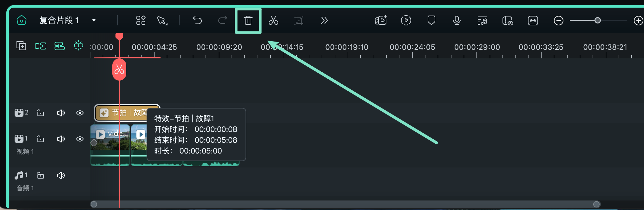This screenshot has width=644, height=210.
Task: Click the 00:00:38:21 ruler timestamp
Action: (605, 47)
